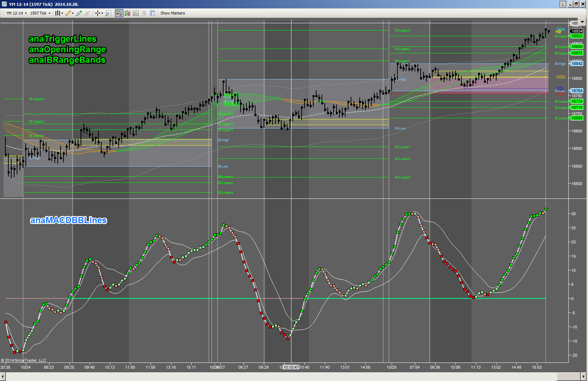
Task: Click the scrollbar left arrow
Action: 3,376
